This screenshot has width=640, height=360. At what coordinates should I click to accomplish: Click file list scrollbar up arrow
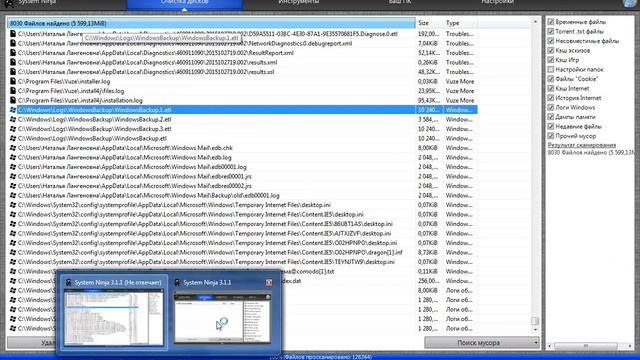click(x=535, y=22)
